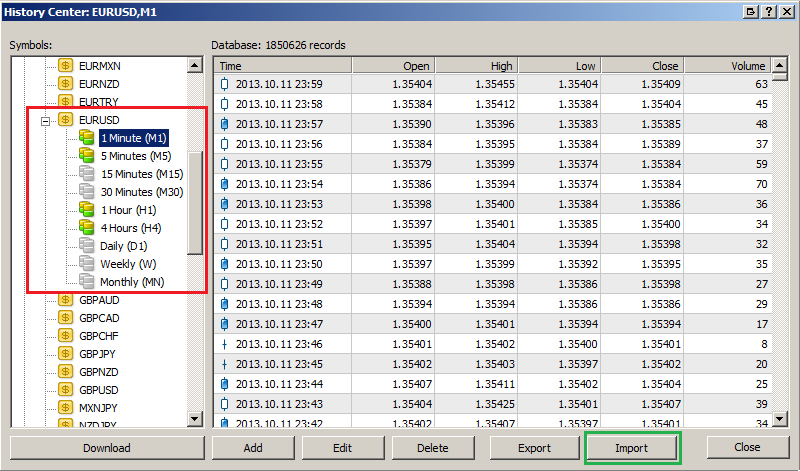
Task: Collapse the EURUSD tree node
Action: pyautogui.click(x=45, y=120)
